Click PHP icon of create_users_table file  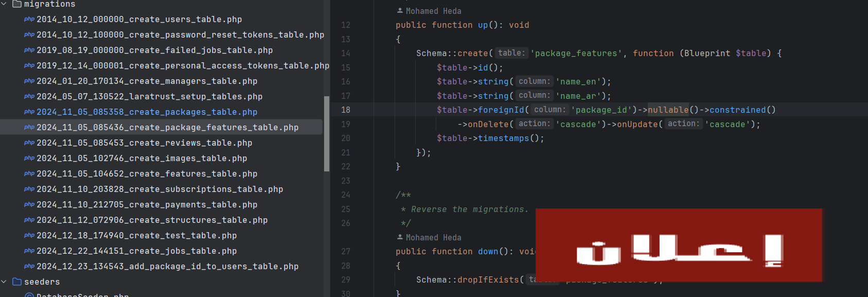coord(29,19)
